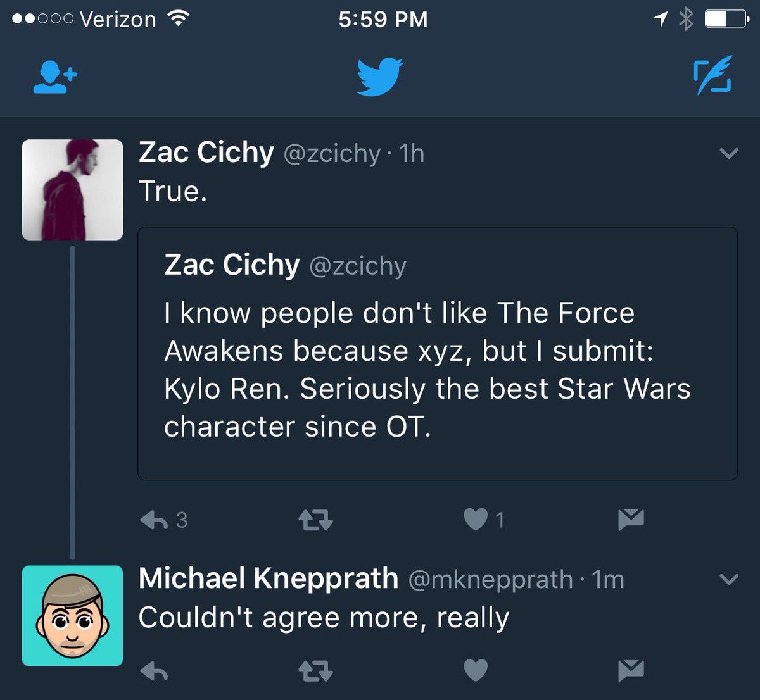Tap the Michael Knepprath display name
Viewport: 760px width, 700px height.
(269, 578)
